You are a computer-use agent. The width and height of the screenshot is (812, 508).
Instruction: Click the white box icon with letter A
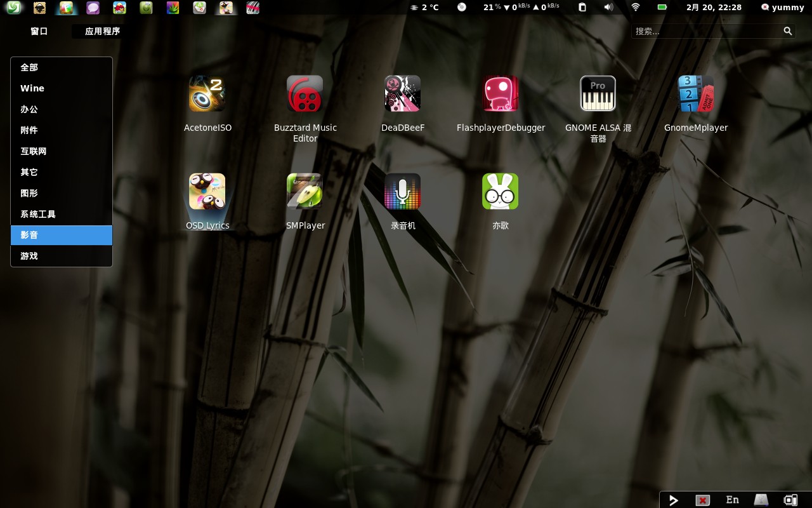[x=199, y=8]
